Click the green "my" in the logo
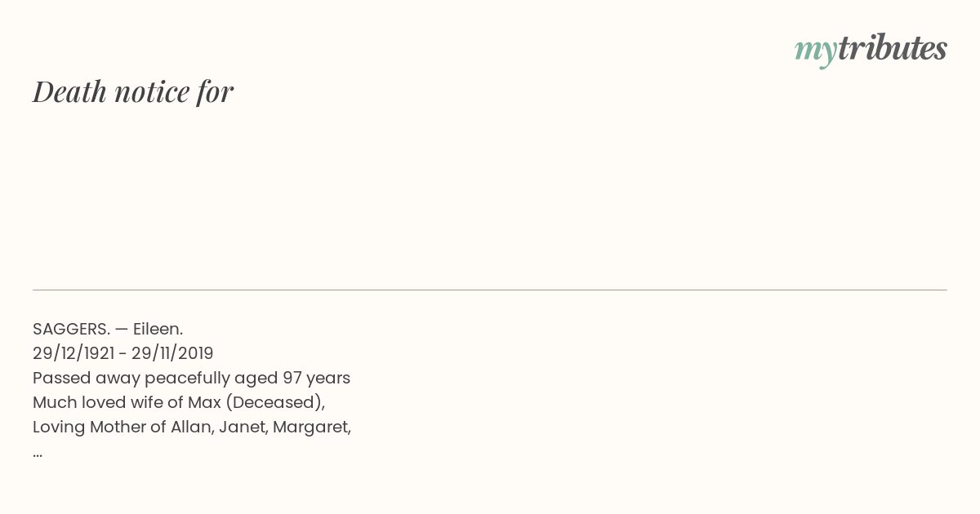The width and height of the screenshot is (980, 514). (x=815, y=51)
